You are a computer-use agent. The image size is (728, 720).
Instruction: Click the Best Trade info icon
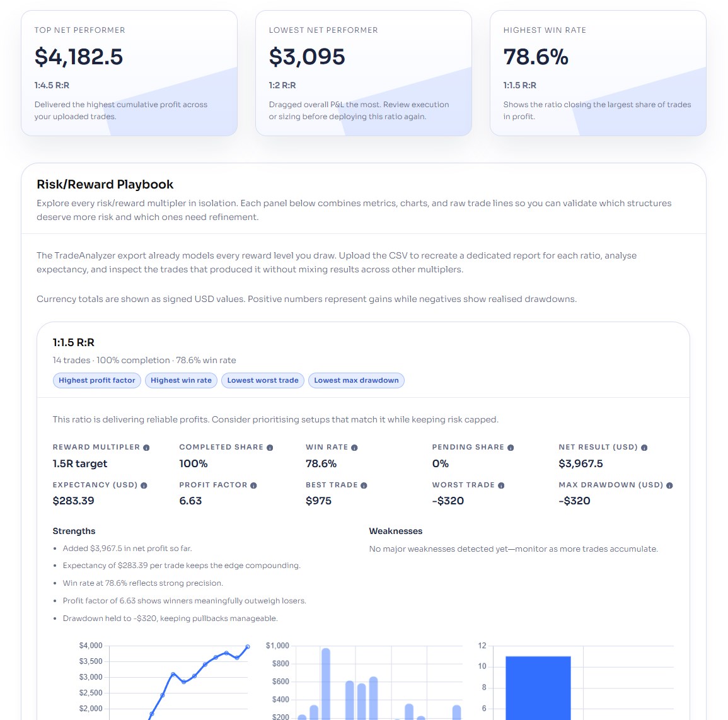point(364,485)
